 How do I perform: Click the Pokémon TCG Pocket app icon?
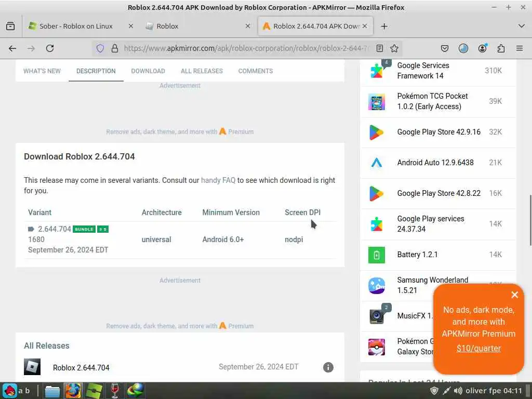pos(377,102)
